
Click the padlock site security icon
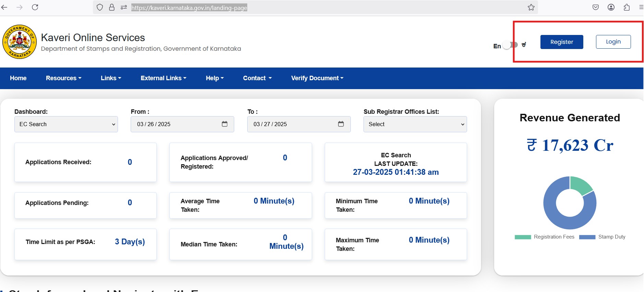click(x=112, y=7)
